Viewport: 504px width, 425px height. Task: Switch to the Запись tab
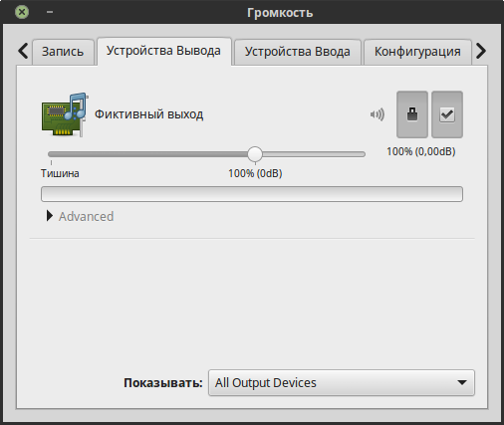click(63, 52)
